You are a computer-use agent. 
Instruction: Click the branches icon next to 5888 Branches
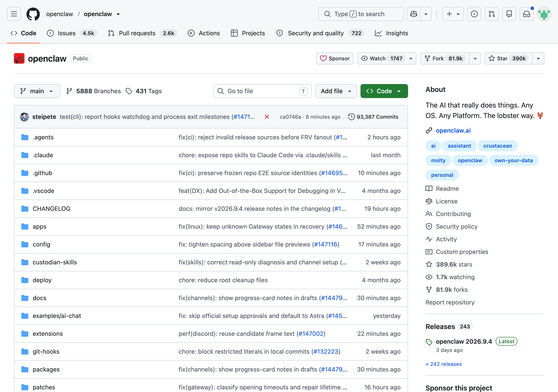(x=69, y=91)
